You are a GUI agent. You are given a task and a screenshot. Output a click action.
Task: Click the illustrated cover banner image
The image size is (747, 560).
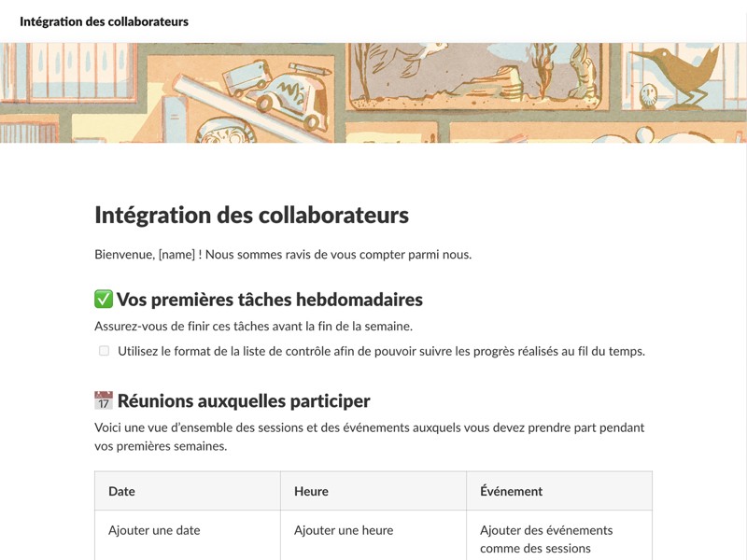(373, 92)
